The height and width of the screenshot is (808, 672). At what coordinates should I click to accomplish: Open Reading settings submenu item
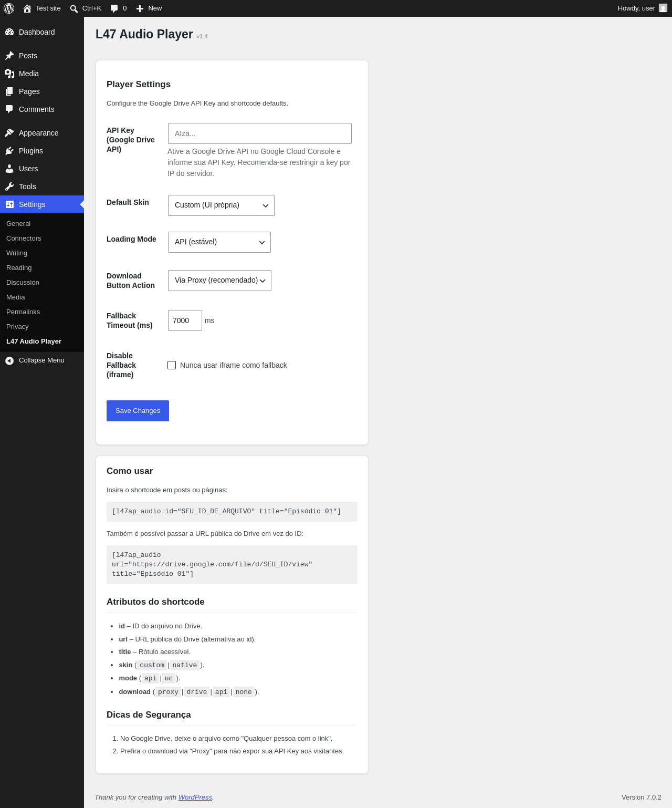[x=19, y=268]
